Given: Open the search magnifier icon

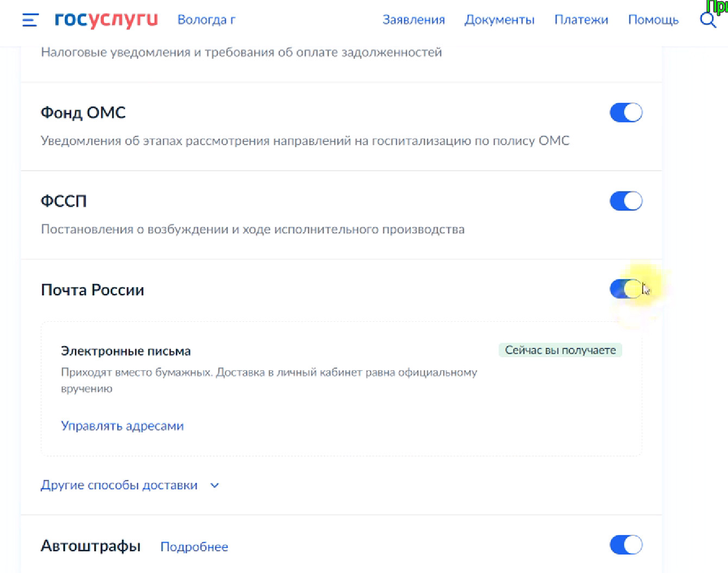Looking at the screenshot, I should tap(707, 20).
